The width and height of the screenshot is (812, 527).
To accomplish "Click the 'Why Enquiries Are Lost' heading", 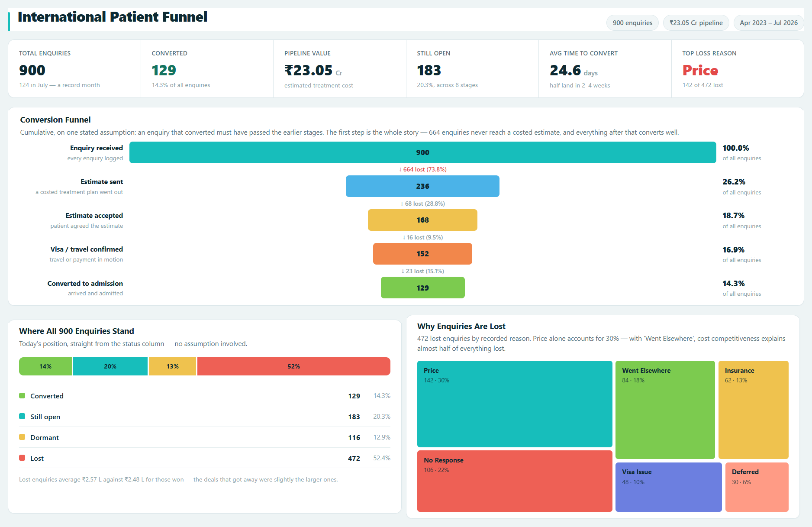I will 461,327.
